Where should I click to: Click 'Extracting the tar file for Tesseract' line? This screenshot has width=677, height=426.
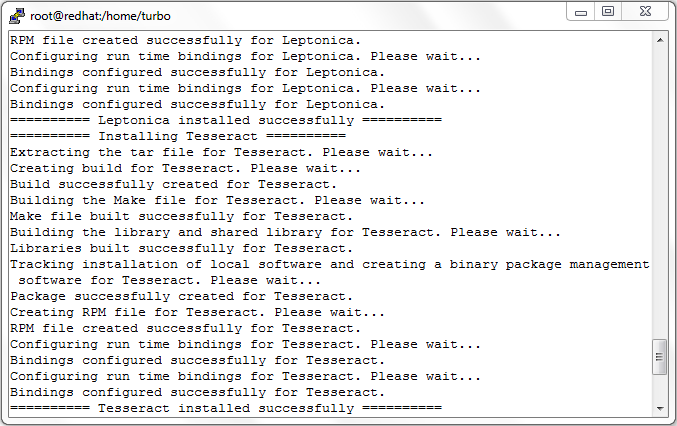[221, 152]
